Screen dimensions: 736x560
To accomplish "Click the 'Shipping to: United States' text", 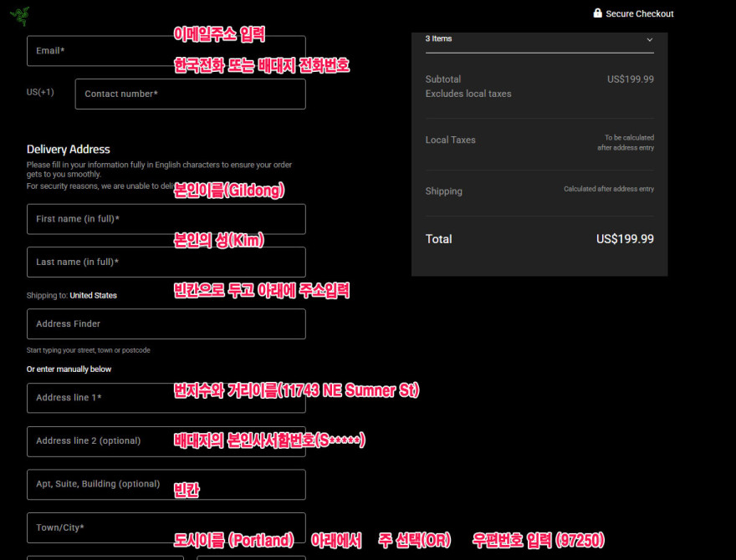I will [x=71, y=296].
